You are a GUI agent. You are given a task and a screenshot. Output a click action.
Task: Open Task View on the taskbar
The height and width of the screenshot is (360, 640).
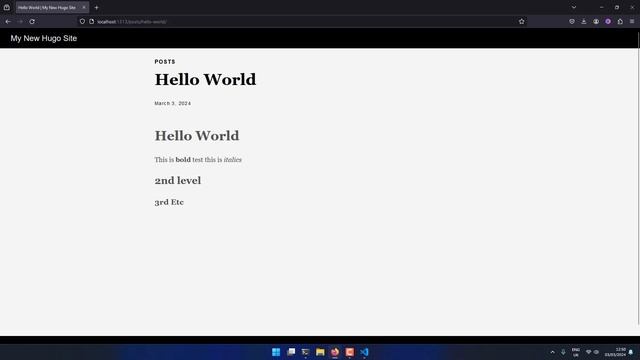click(x=291, y=352)
